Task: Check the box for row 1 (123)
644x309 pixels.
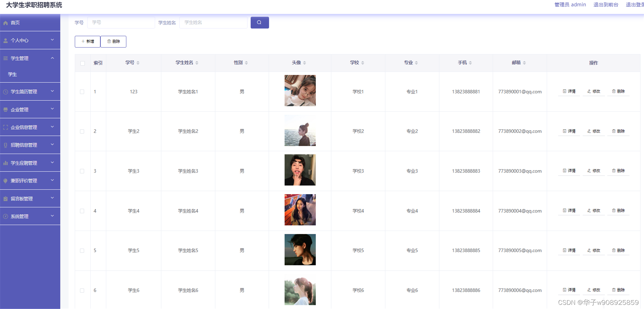Action: pyautogui.click(x=82, y=92)
